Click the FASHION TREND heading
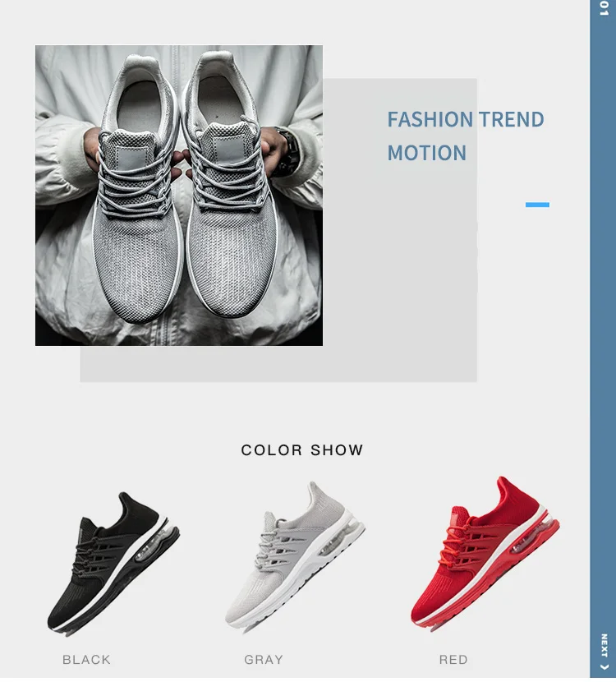 point(466,119)
